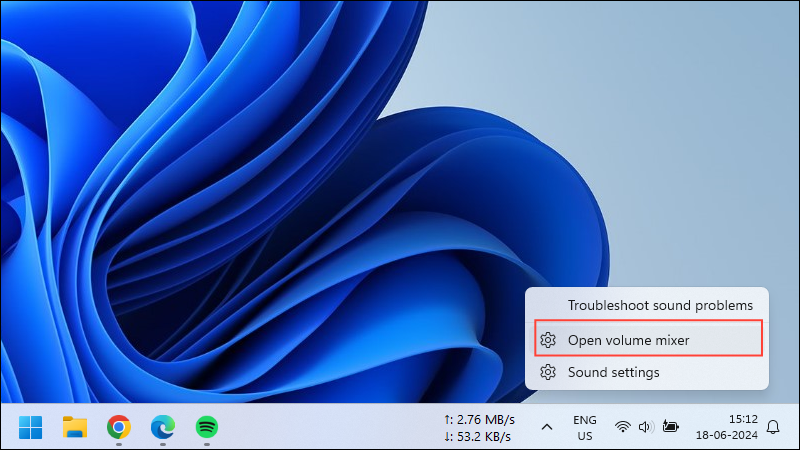Click the battery status icon
The width and height of the screenshot is (800, 450).
[x=670, y=426]
